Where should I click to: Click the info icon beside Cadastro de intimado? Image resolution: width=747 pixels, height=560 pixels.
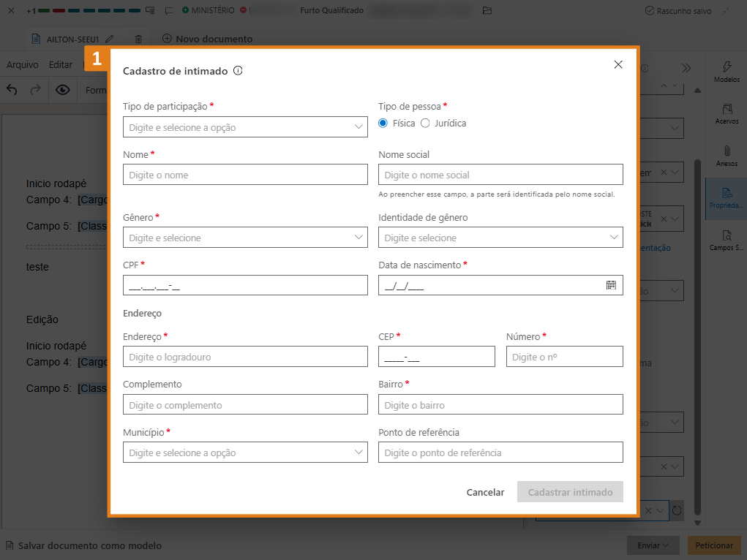pyautogui.click(x=238, y=71)
